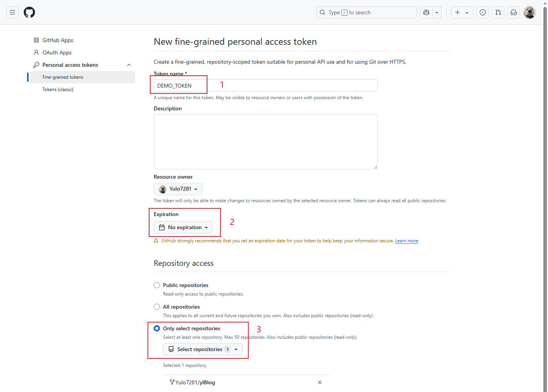The height and width of the screenshot is (392, 548).
Task: Click the OAuth Apps person icon
Action: pyautogui.click(x=36, y=52)
